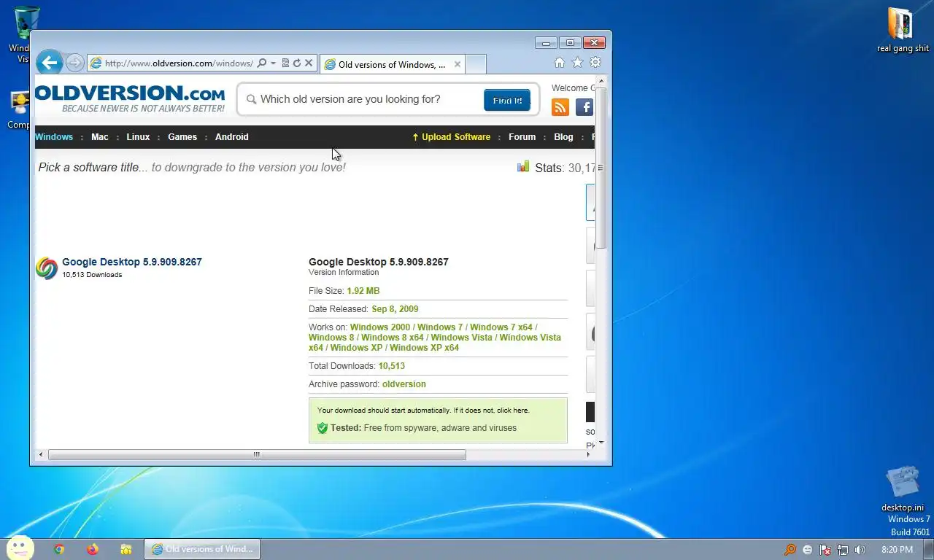The image size is (934, 560).
Task: Open the Windows nav menu item
Action: pos(54,137)
